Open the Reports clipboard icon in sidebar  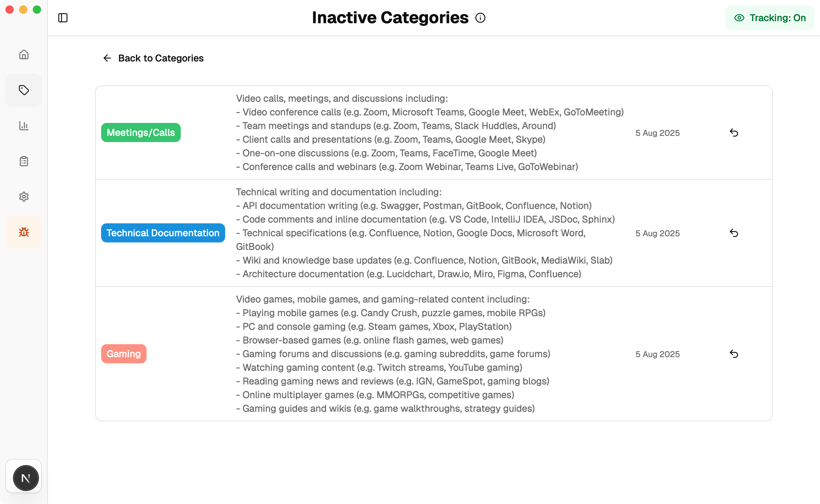click(24, 161)
